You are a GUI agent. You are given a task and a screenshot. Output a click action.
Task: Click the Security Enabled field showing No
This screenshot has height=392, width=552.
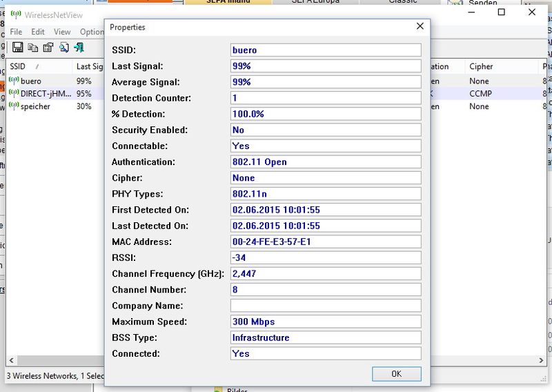326,130
